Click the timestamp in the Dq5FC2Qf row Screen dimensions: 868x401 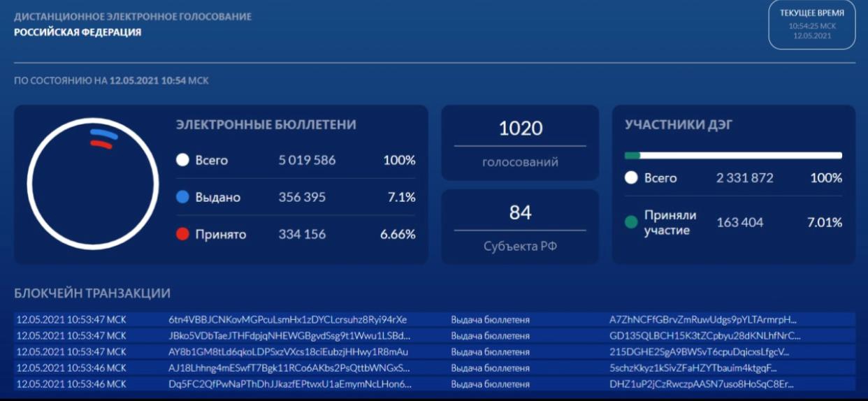(x=71, y=384)
